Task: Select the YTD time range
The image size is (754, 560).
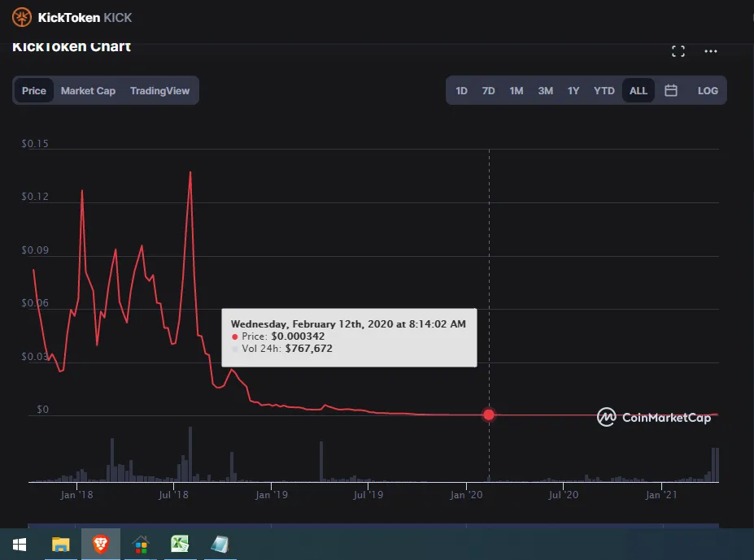Action: click(x=604, y=90)
